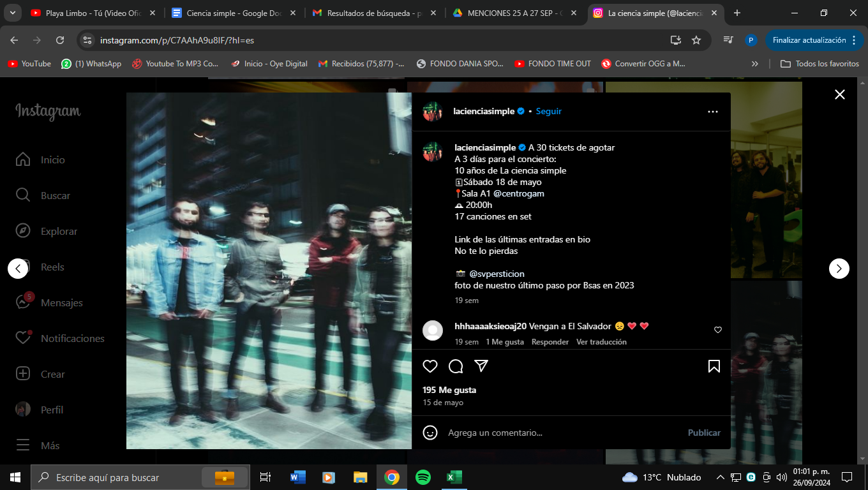Click Ver traducción under comment

[601, 342]
